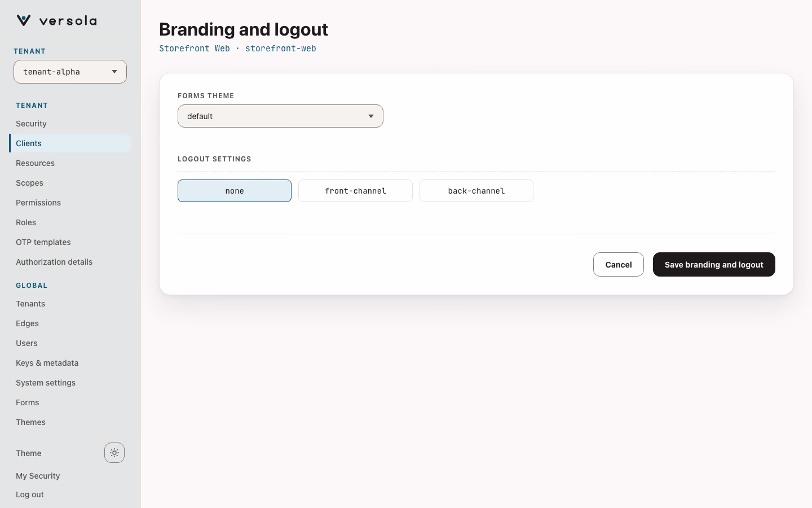The height and width of the screenshot is (508, 812).
Task: Open System settings
Action: tap(70, 383)
